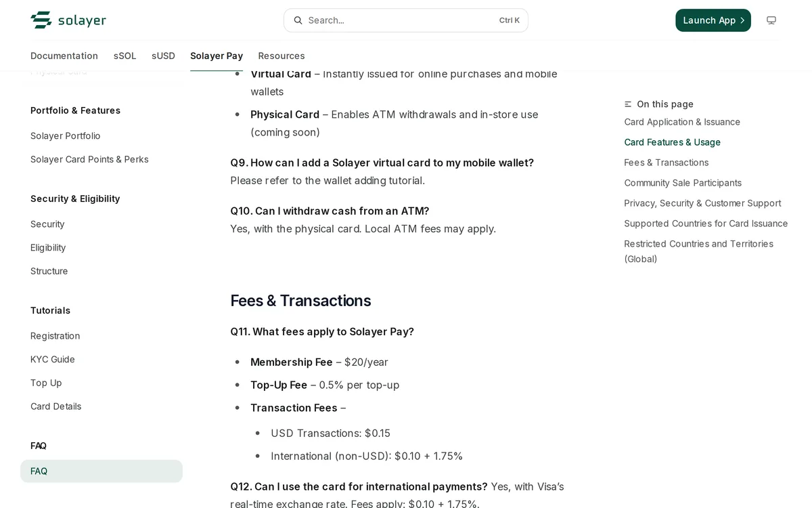Navigate to the KYC Guide tutorial

(x=53, y=359)
